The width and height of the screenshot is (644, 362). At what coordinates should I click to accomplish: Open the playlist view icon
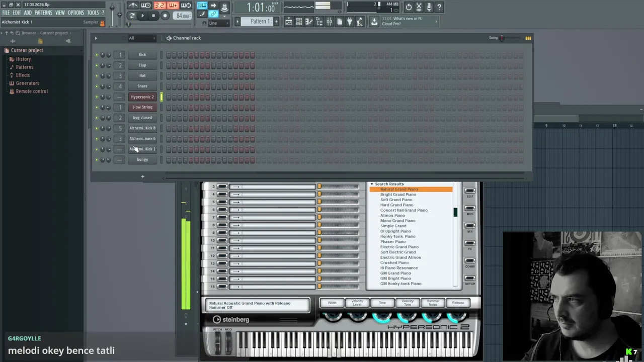[289, 22]
